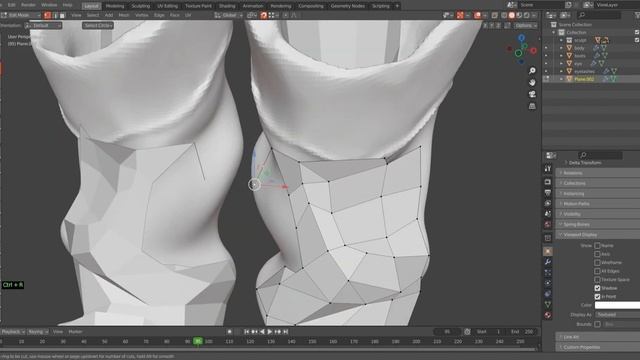Switch to the Shading workspace tab

[x=227, y=6]
